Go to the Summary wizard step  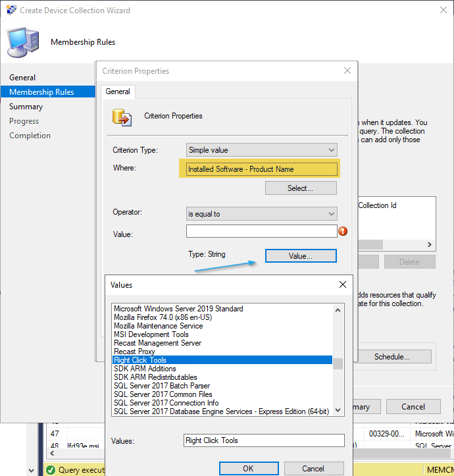26,107
